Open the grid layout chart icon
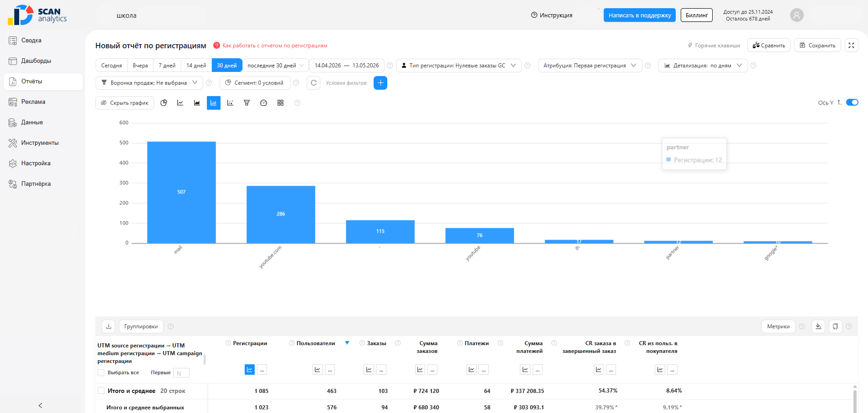The height and width of the screenshot is (413, 868). point(280,103)
